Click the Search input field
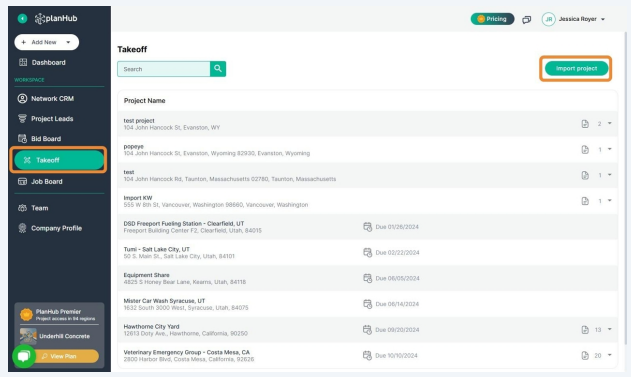Screen dimensions: 631x377 click(164, 69)
